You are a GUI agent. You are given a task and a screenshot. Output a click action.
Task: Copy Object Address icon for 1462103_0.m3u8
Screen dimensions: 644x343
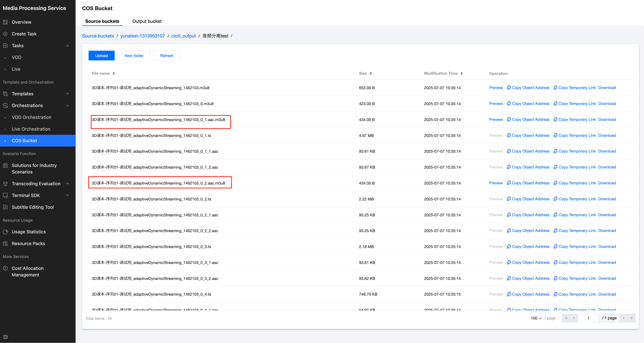click(x=509, y=104)
